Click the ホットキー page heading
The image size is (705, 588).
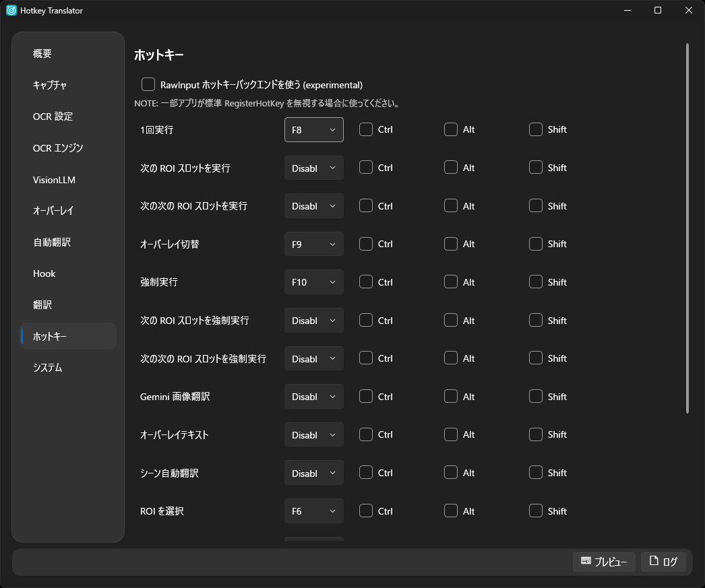(158, 55)
